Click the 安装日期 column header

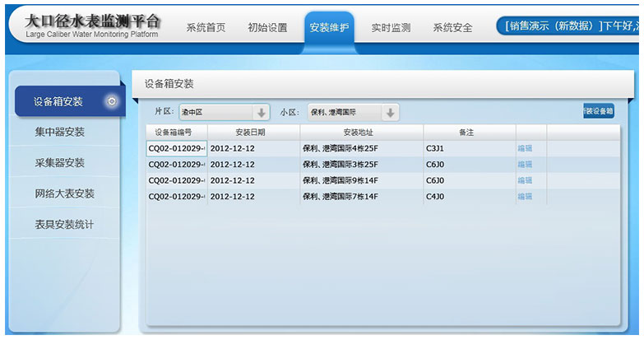click(x=253, y=133)
